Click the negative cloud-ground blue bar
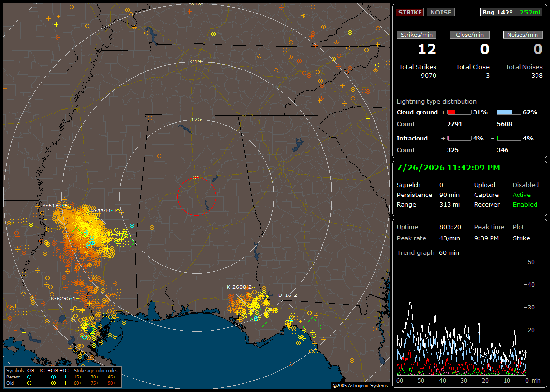Image resolution: width=550 pixels, height=392 pixels. tap(509, 112)
